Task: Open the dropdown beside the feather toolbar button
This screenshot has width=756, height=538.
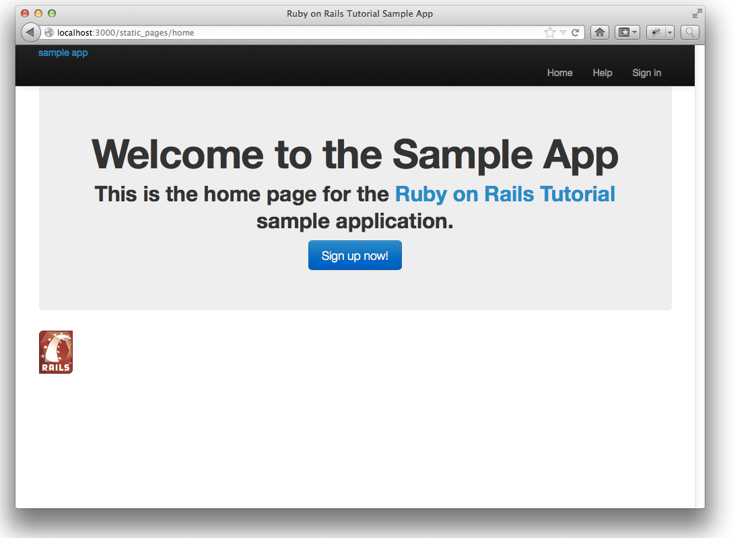Action: (x=670, y=32)
